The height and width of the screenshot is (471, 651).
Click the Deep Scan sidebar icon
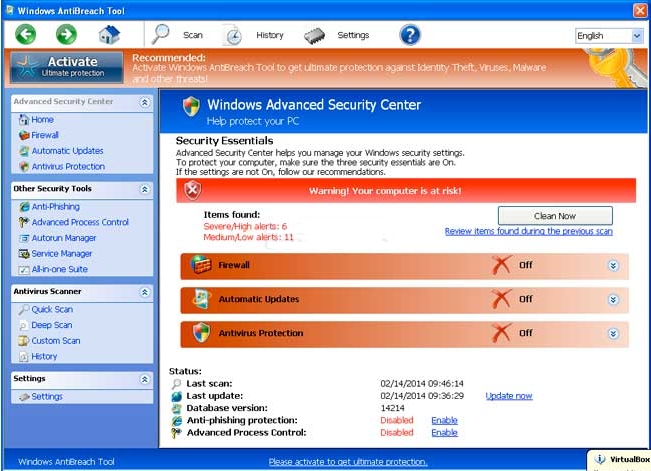pyautogui.click(x=24, y=325)
